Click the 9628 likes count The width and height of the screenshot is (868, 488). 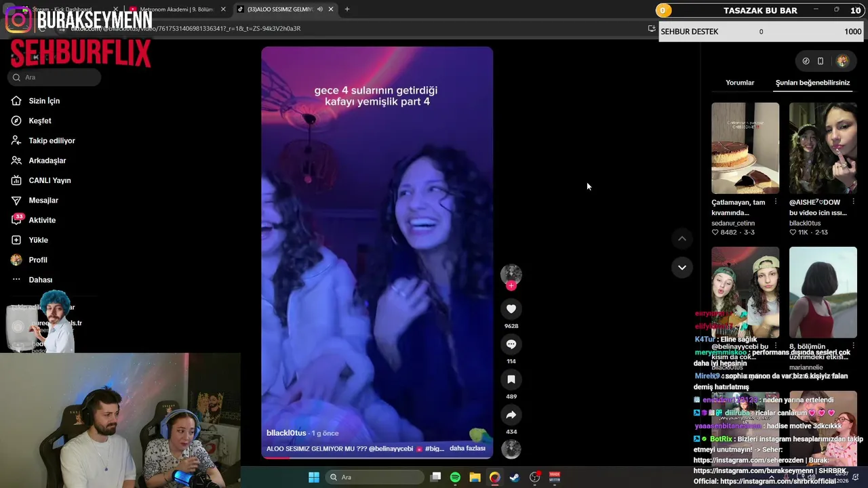[511, 326]
